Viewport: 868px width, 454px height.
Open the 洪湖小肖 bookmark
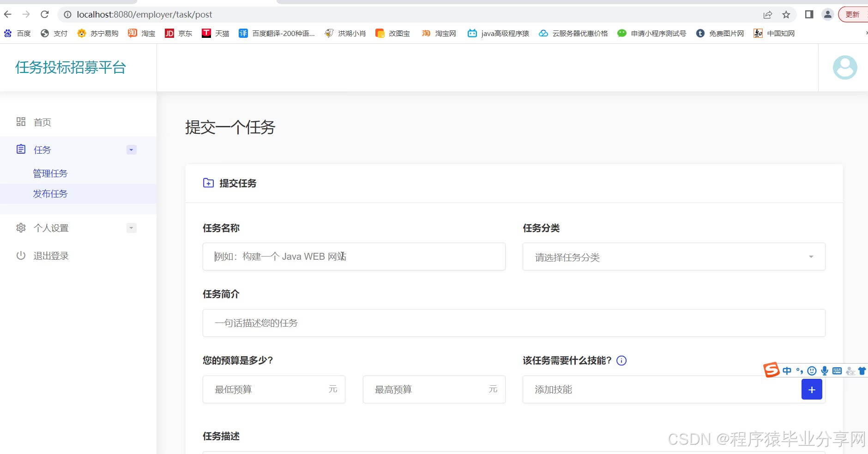[x=345, y=33]
